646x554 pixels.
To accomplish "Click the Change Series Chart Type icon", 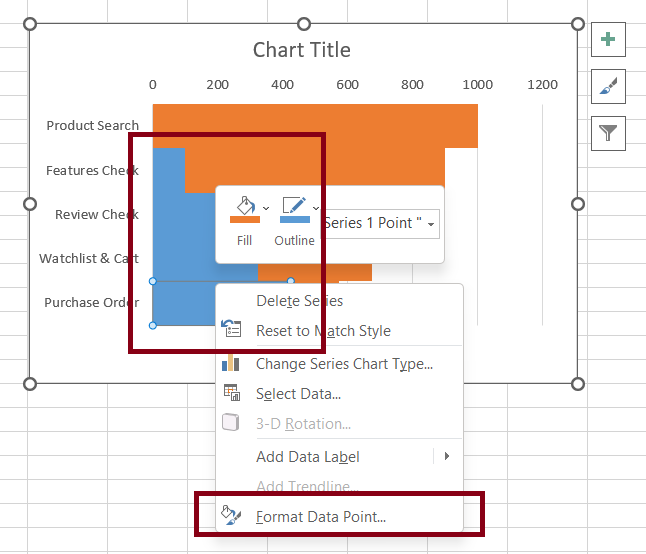I will coord(232,364).
